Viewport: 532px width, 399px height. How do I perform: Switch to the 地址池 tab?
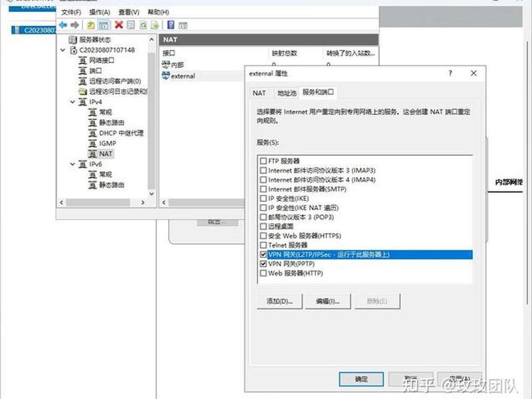point(287,93)
